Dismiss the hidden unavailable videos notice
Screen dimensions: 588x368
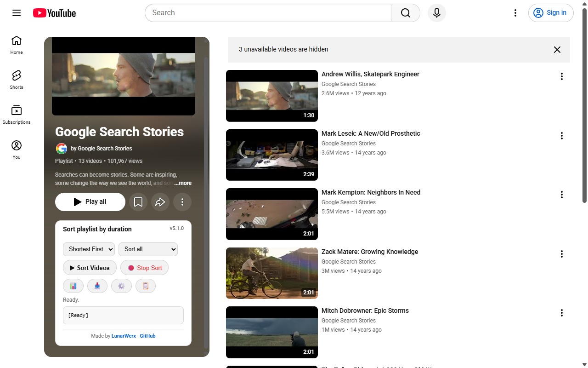coord(557,50)
